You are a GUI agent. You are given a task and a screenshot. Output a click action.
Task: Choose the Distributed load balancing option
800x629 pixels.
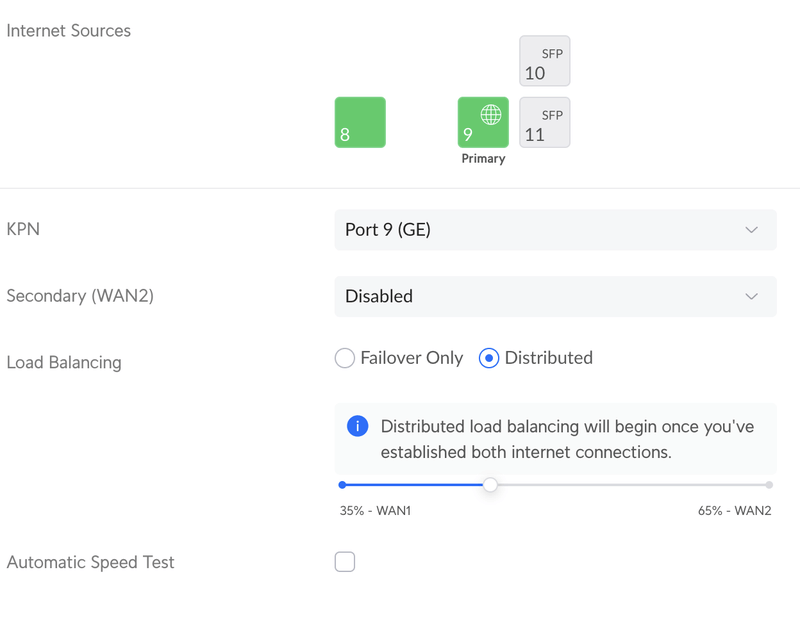(x=489, y=358)
